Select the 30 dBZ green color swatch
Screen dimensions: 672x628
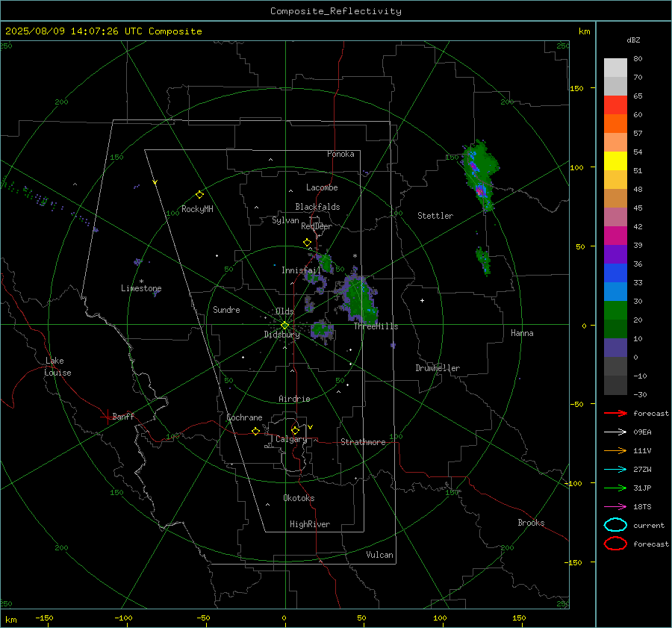[x=615, y=311]
